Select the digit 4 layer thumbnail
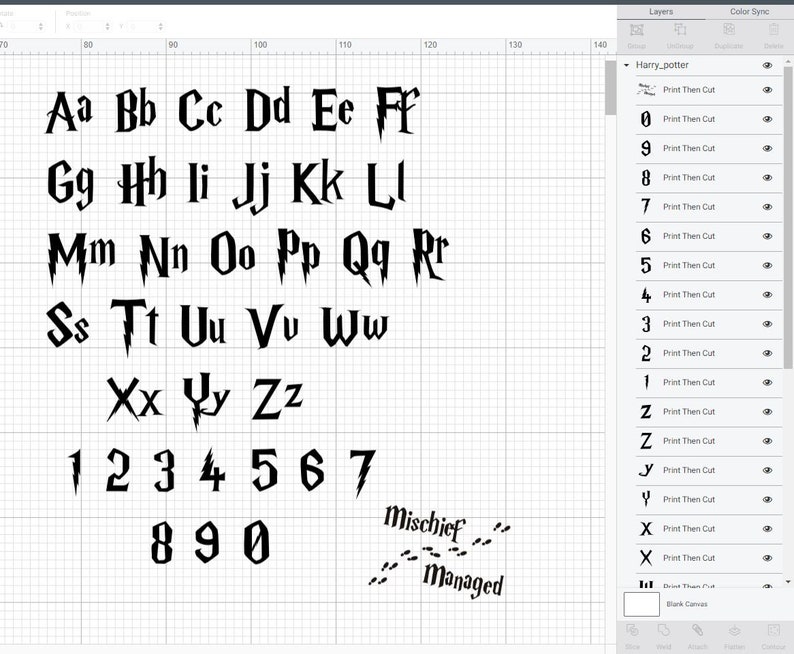Image resolution: width=794 pixels, height=654 pixels. pyautogui.click(x=646, y=295)
